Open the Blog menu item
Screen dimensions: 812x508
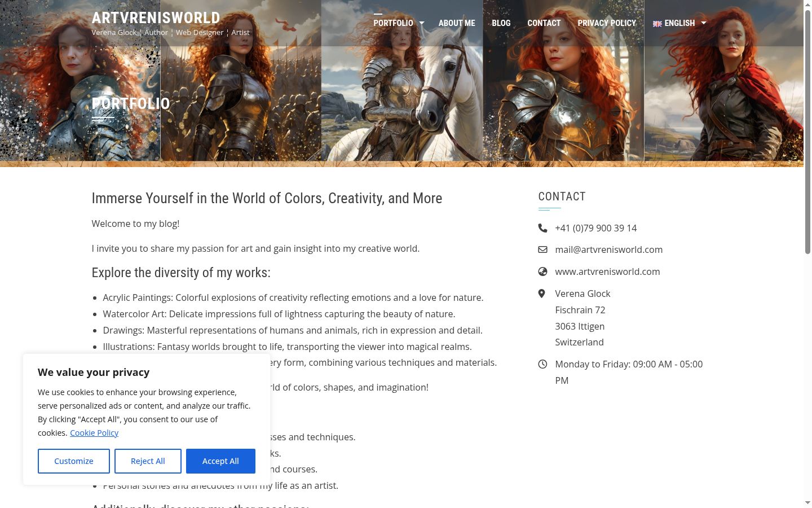coord(501,23)
